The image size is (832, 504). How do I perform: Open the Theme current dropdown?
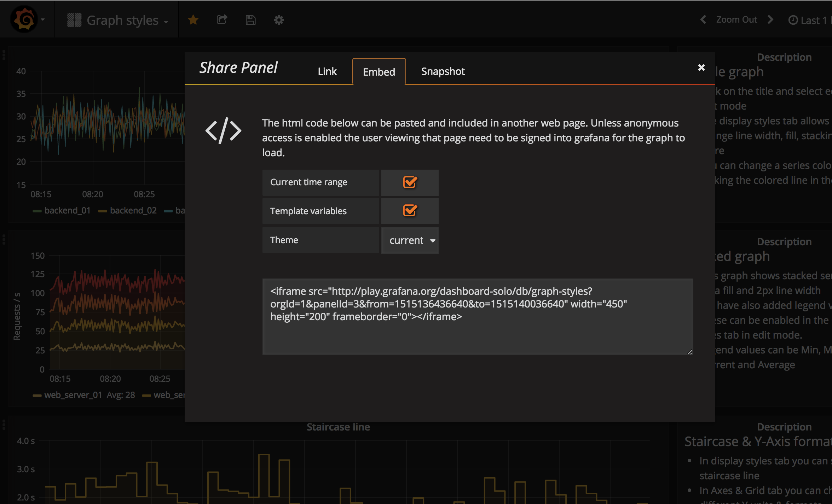[x=410, y=240]
